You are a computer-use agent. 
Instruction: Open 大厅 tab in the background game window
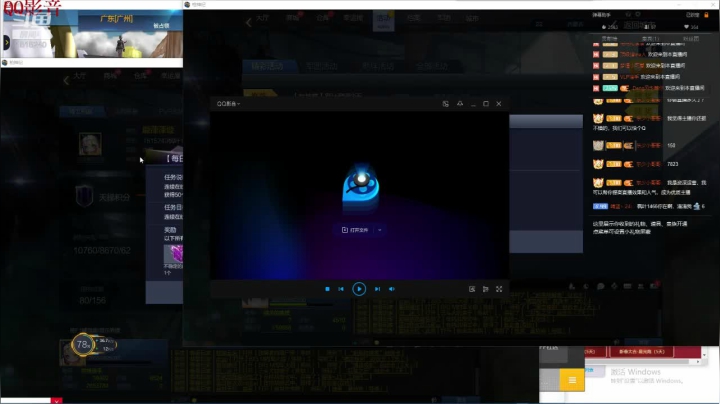pyautogui.click(x=262, y=18)
